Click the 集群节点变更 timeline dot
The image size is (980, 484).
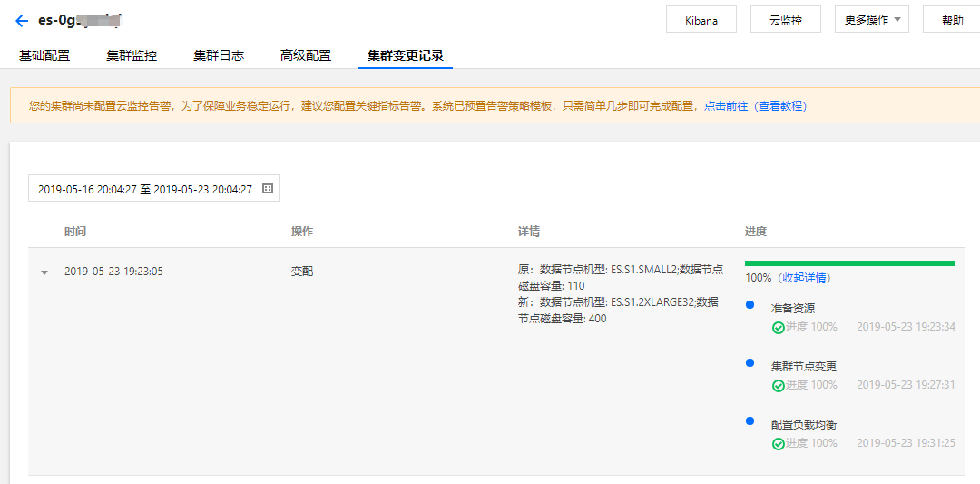point(750,362)
